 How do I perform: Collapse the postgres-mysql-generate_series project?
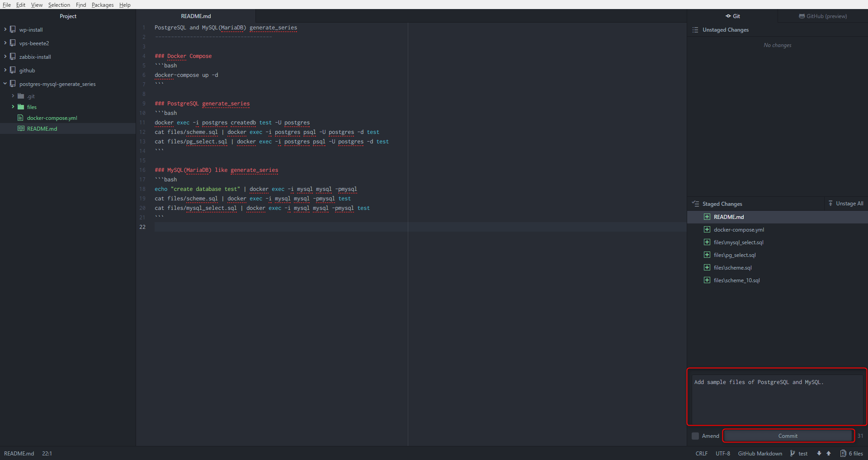pyautogui.click(x=5, y=84)
